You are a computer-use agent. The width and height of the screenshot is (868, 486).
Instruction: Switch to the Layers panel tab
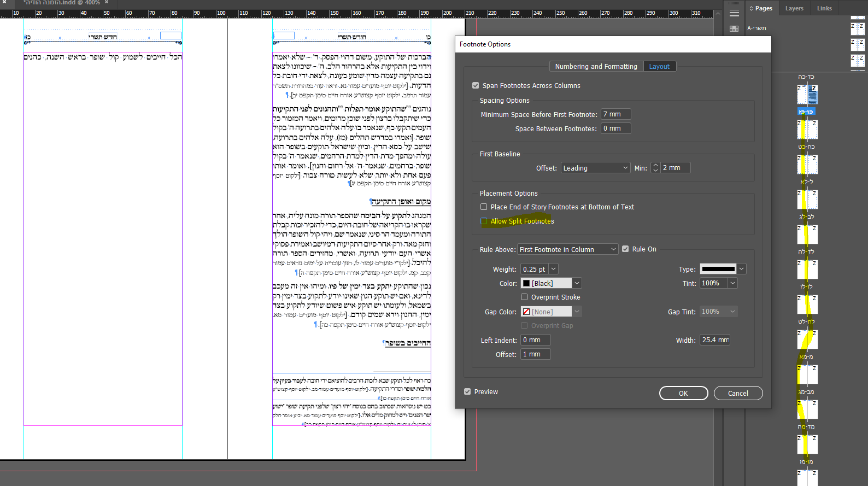[x=794, y=8]
